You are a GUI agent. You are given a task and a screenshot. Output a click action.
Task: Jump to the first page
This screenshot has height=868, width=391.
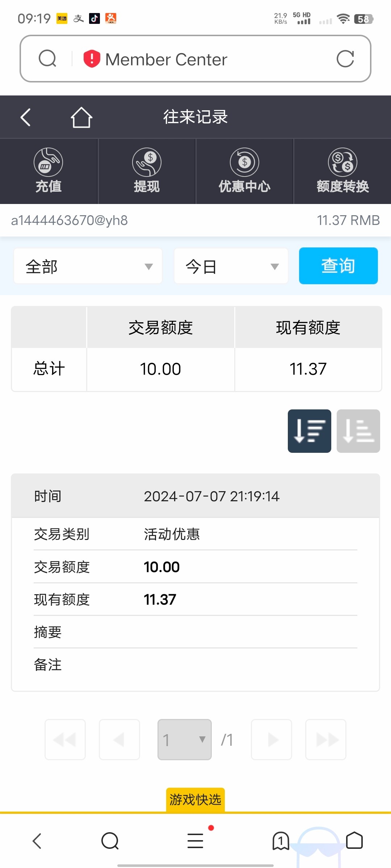coord(65,740)
